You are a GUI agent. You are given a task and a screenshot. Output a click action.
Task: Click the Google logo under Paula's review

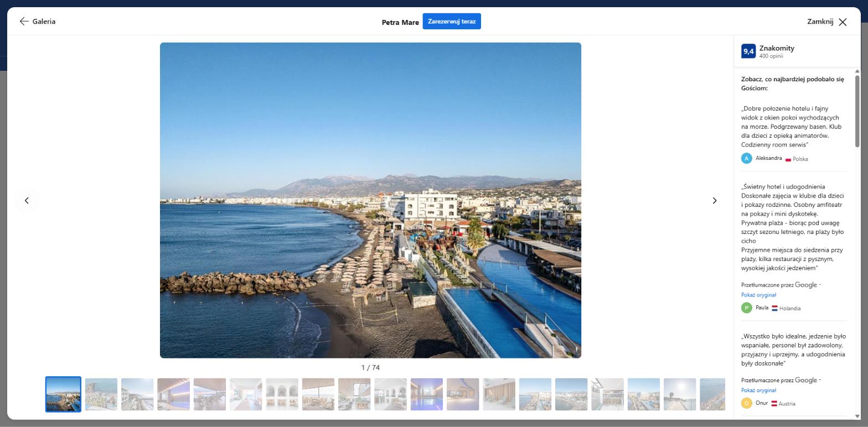point(806,285)
